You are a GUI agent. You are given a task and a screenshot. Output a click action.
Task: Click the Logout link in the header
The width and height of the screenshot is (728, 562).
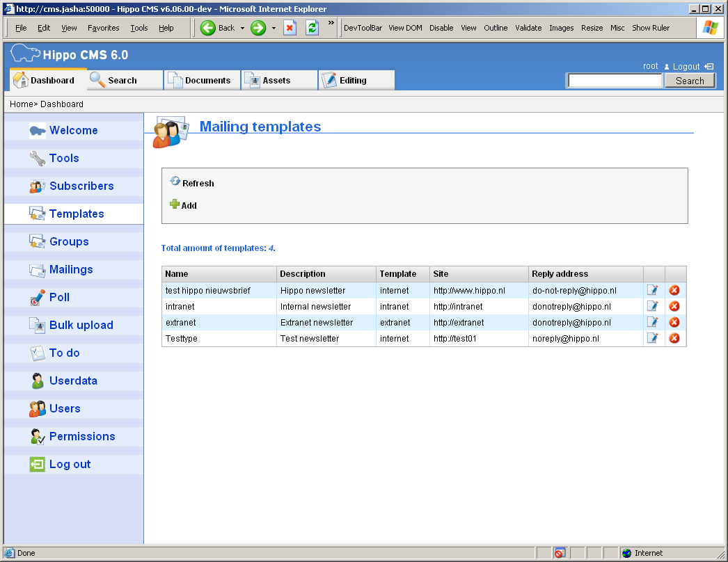(x=686, y=66)
